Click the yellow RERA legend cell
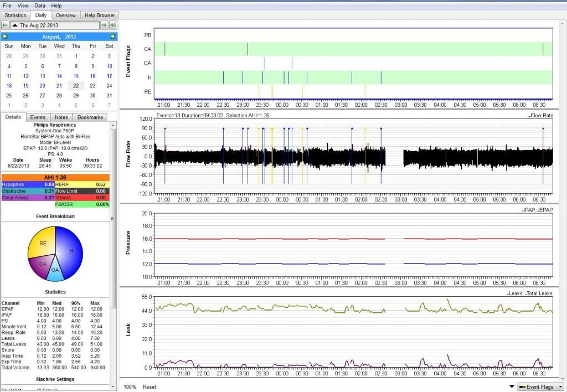This screenshot has width=567, height=392. pos(82,184)
